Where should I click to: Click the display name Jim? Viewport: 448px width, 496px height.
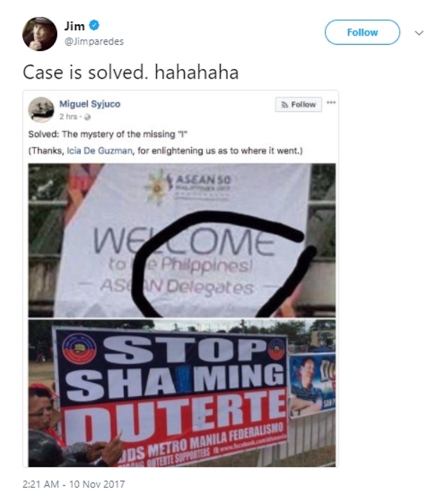[x=74, y=26]
